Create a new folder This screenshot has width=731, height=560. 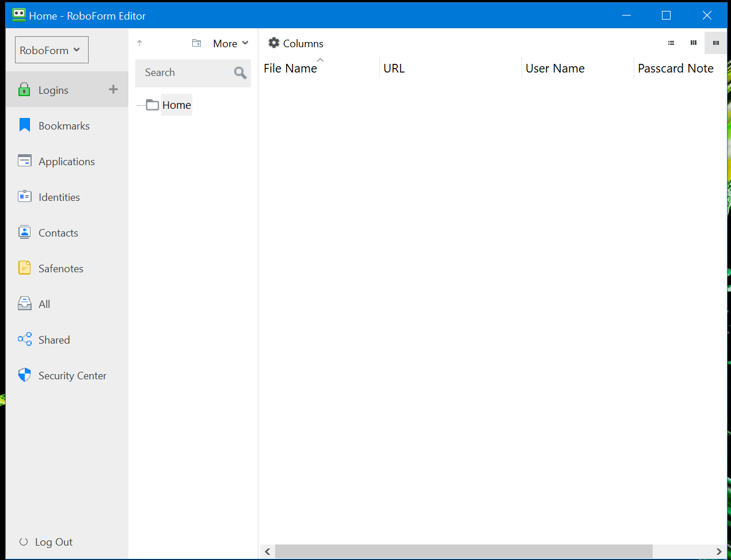click(x=196, y=43)
